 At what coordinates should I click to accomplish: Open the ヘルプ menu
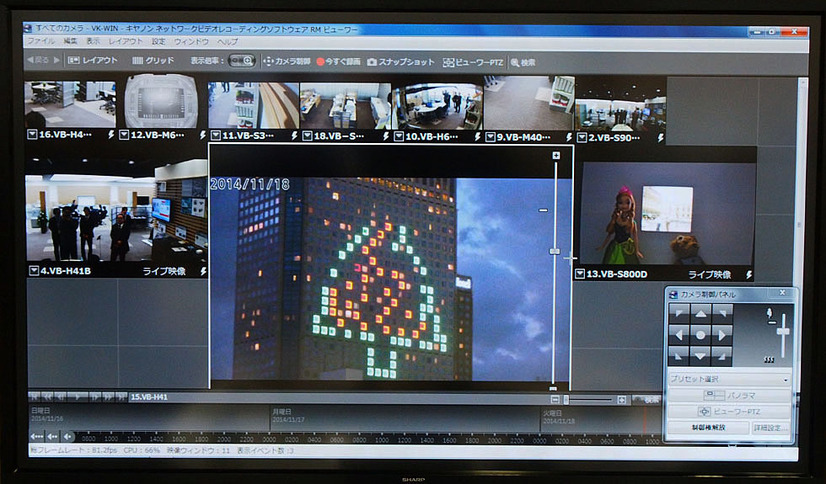pyautogui.click(x=228, y=41)
